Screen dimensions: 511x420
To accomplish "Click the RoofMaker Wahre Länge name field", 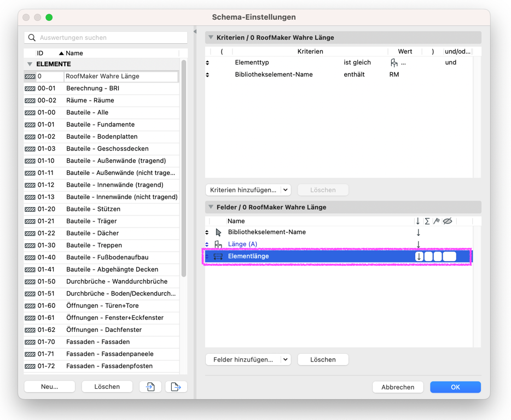I will pyautogui.click(x=121, y=76).
